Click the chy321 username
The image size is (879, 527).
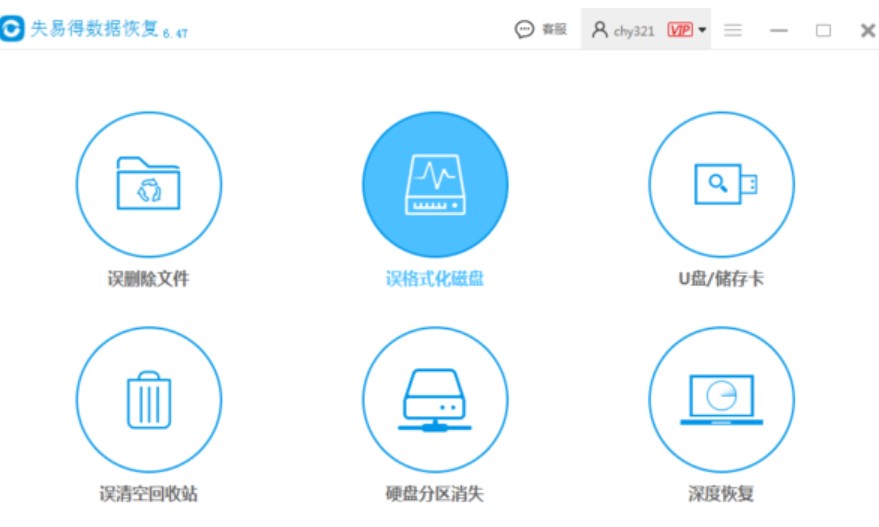click(634, 31)
